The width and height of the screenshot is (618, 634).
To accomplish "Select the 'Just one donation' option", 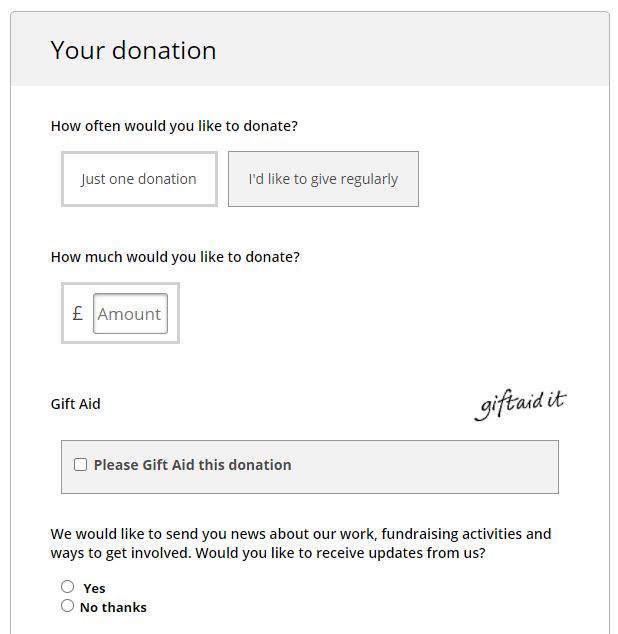I will click(x=140, y=179).
